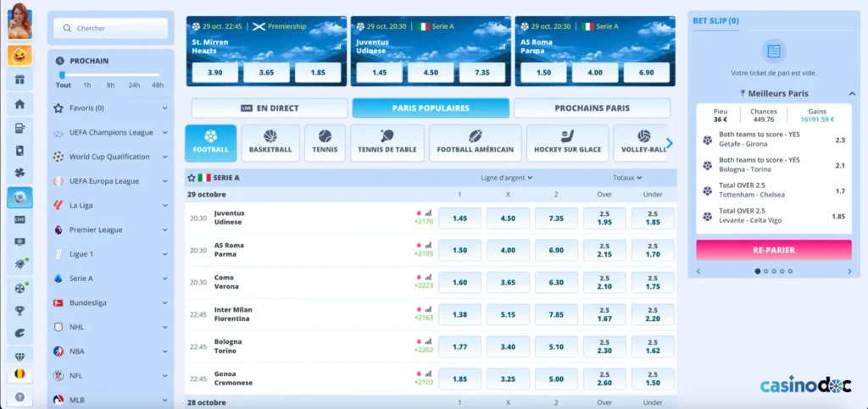
Task: Go to next Meilleurs Paris slide arrow
Action: (x=849, y=271)
